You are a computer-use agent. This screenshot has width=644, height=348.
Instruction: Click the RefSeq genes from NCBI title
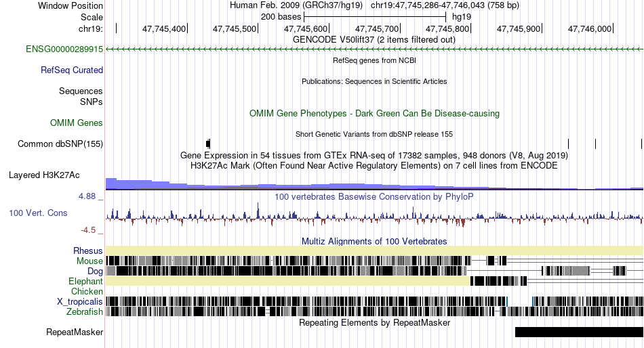[374, 60]
